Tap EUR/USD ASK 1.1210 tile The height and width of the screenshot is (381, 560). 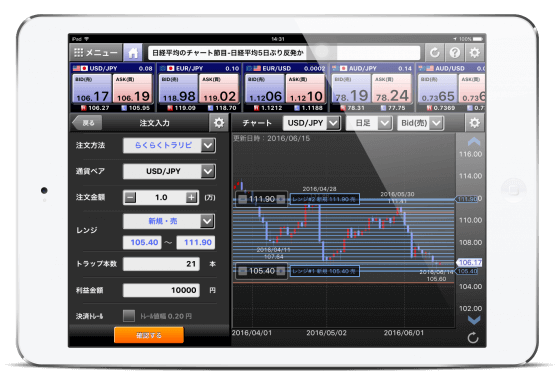point(305,88)
